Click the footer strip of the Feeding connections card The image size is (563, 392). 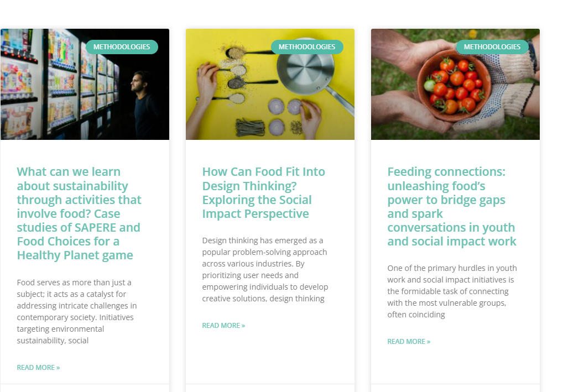455,388
